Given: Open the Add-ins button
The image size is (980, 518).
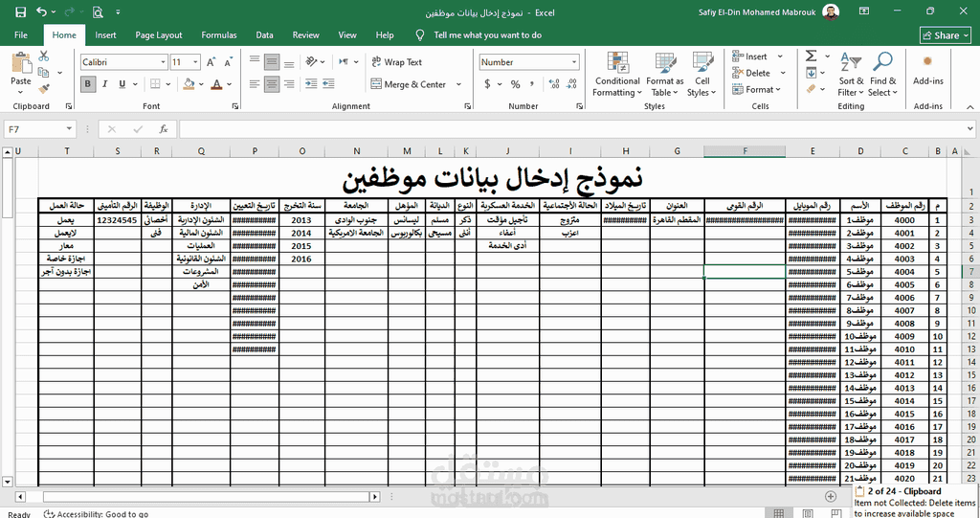Looking at the screenshot, I should click(927, 69).
